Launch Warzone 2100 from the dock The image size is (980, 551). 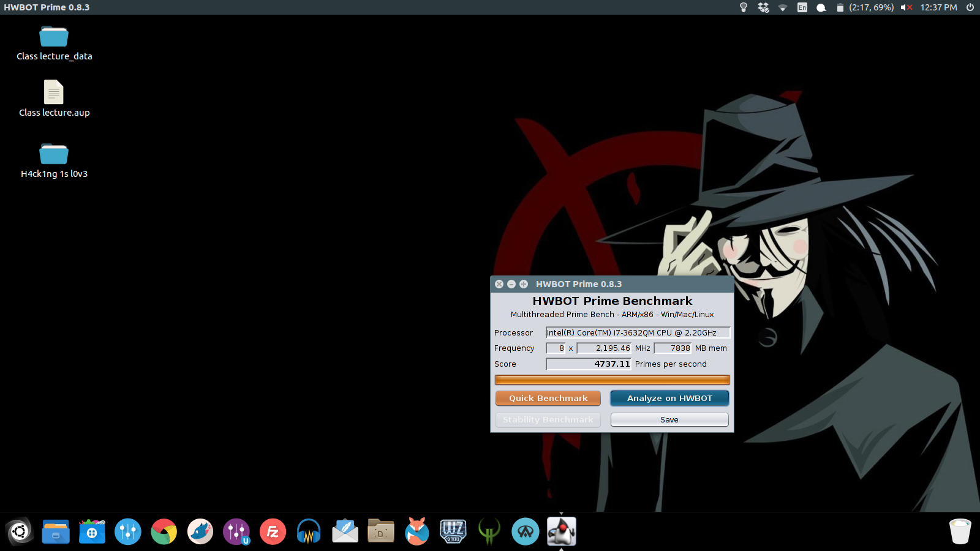click(x=453, y=531)
